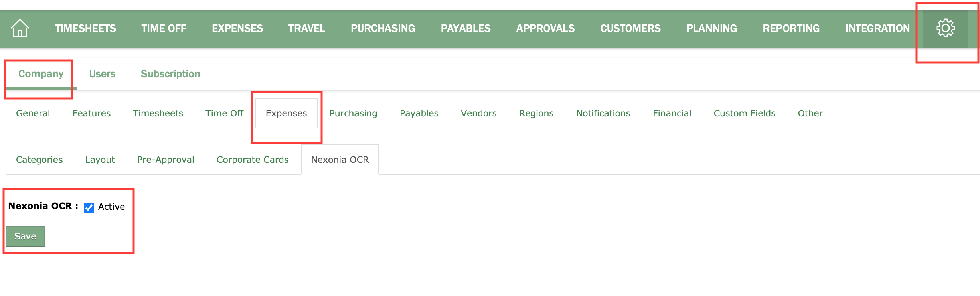Open the Other settings tab
The image size is (980, 296).
click(x=810, y=113)
